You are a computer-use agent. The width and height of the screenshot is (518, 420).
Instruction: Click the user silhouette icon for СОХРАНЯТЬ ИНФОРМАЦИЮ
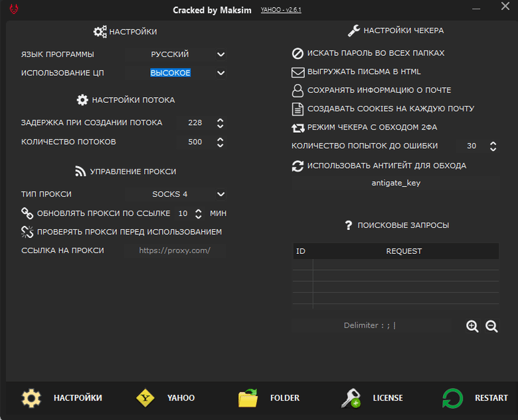[298, 90]
